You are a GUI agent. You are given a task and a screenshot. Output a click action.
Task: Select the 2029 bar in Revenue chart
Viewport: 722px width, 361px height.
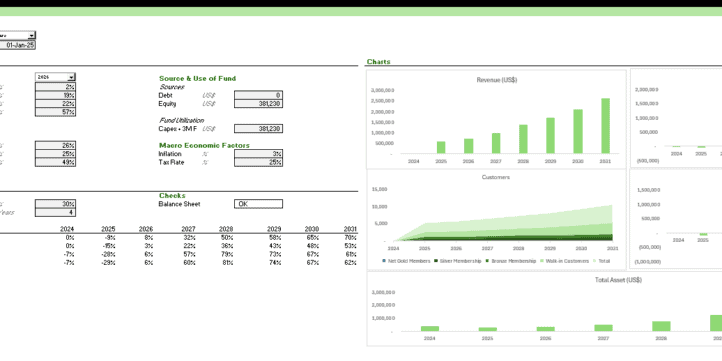551,135
